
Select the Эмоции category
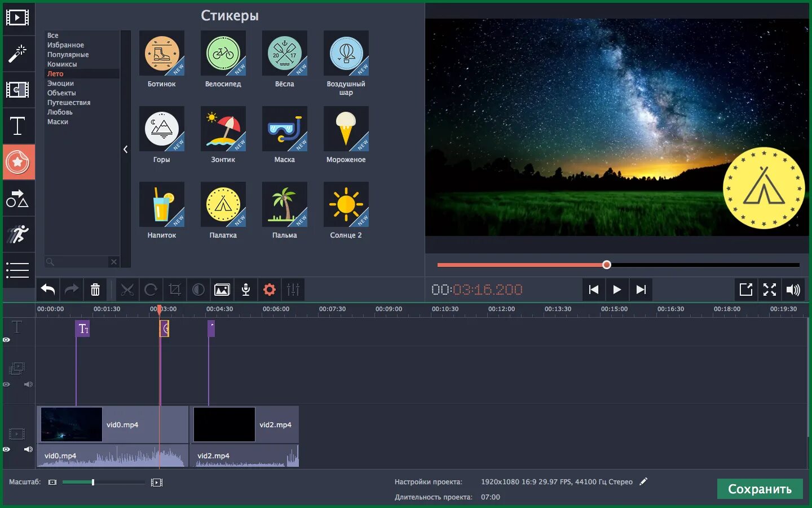tap(60, 84)
